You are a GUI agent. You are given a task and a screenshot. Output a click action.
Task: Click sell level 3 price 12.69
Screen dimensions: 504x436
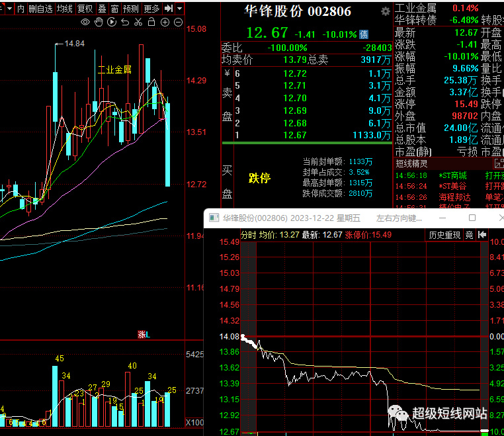[295, 110]
